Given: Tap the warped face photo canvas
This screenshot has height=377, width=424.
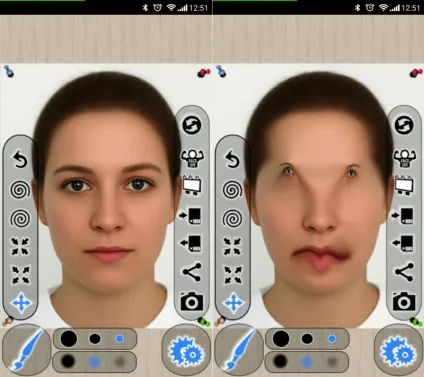Looking at the screenshot, I should pyautogui.click(x=318, y=196).
